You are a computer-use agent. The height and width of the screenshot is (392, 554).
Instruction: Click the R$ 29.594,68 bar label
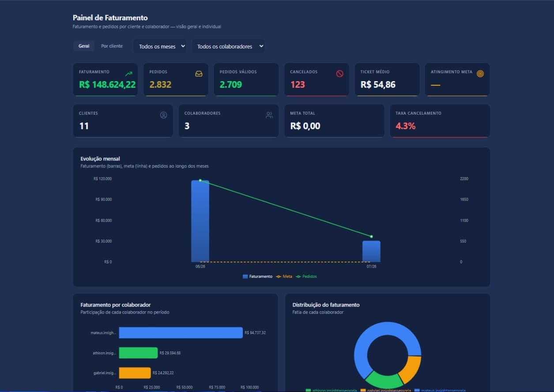pos(170,353)
